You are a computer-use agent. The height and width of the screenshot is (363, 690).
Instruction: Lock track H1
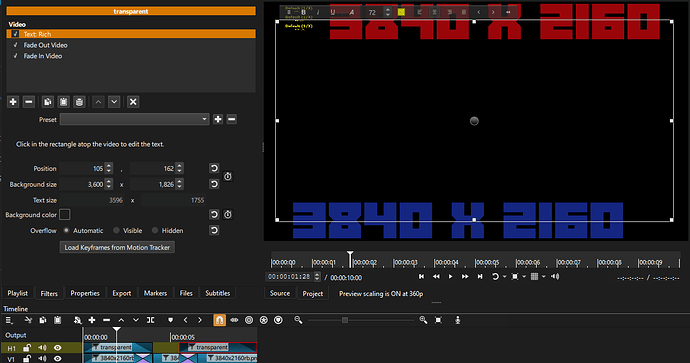[27, 348]
